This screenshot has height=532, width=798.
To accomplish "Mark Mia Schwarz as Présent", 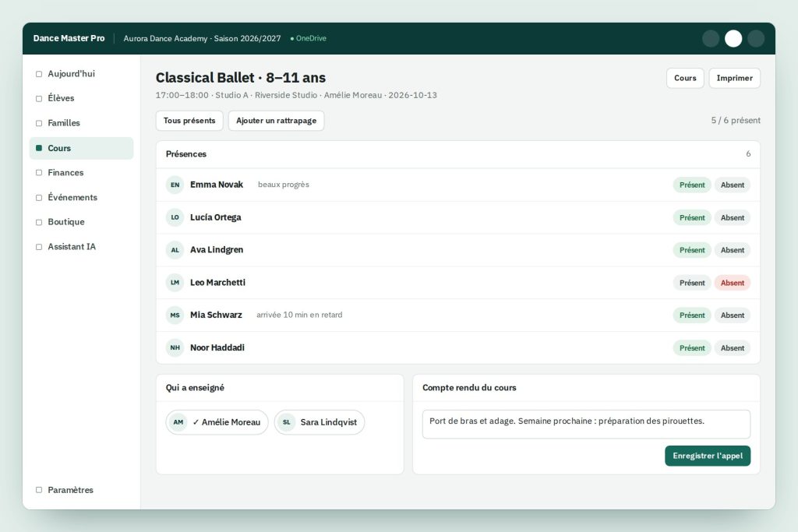I will (x=692, y=315).
